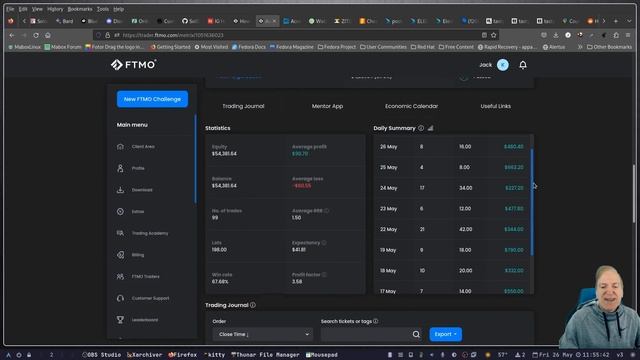640x360 pixels.
Task: Bookmark this page star icon
Action: [x=493, y=35]
